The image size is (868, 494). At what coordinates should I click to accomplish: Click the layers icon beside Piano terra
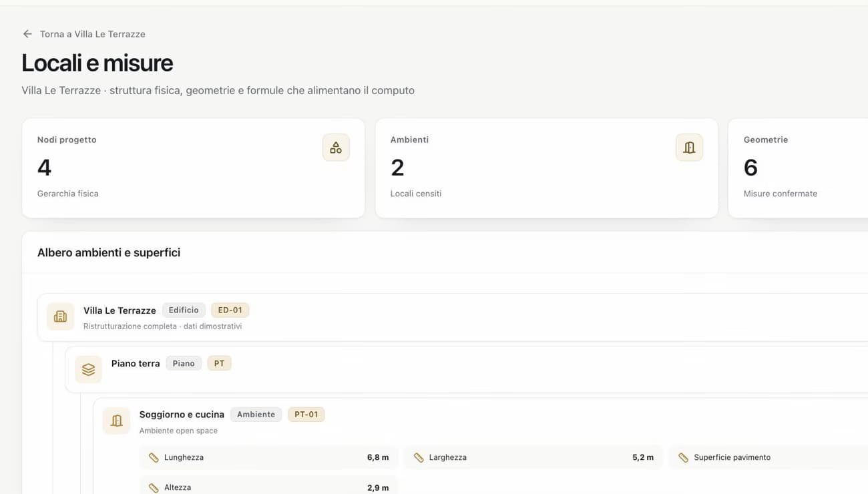88,369
